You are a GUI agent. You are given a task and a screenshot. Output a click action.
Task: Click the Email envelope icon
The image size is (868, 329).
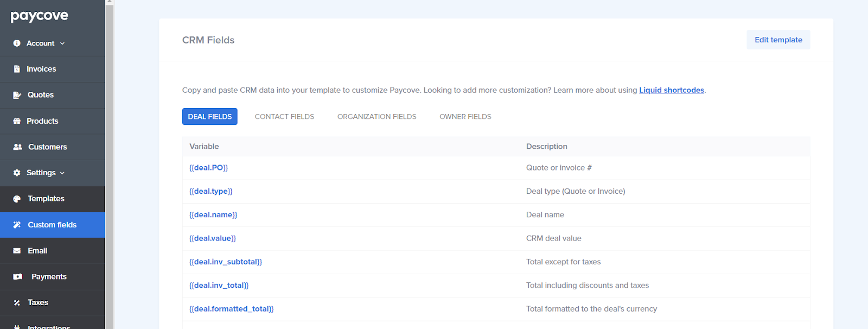tap(17, 251)
